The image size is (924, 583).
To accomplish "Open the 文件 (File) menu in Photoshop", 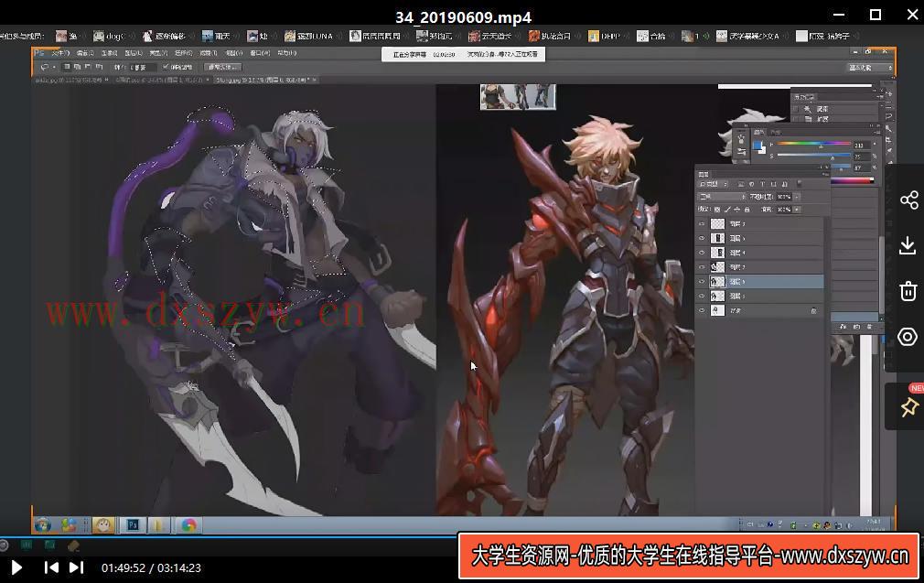I will [x=60, y=53].
